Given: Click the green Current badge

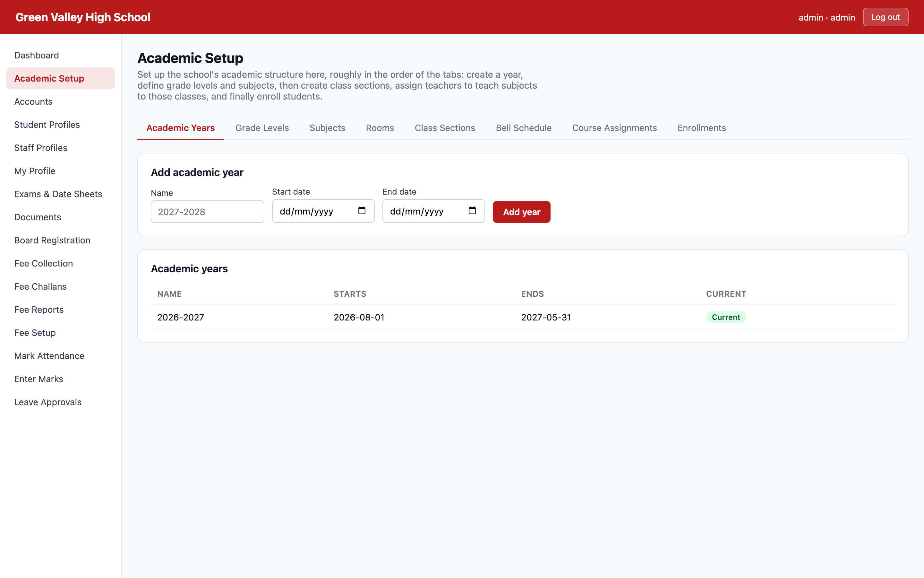Looking at the screenshot, I should 726,317.
